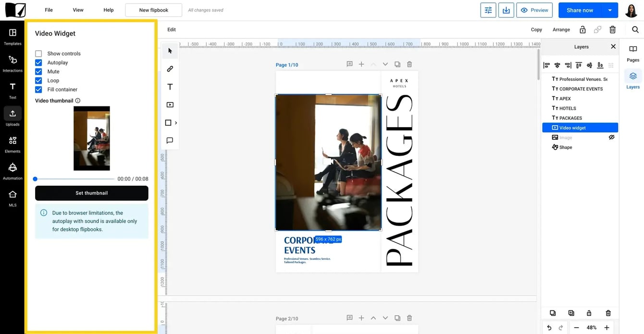Move Page 1/10 down with chevron
The height and width of the screenshot is (334, 644).
(x=385, y=64)
